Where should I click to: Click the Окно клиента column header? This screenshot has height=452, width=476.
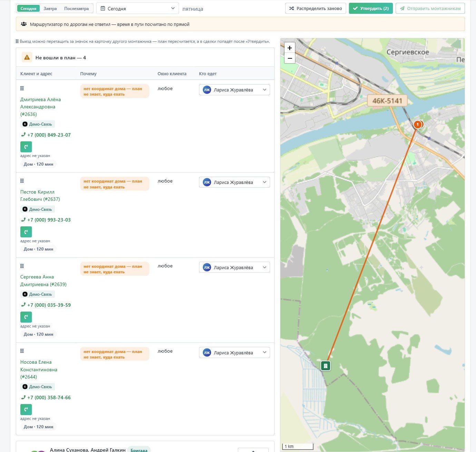coord(172,74)
